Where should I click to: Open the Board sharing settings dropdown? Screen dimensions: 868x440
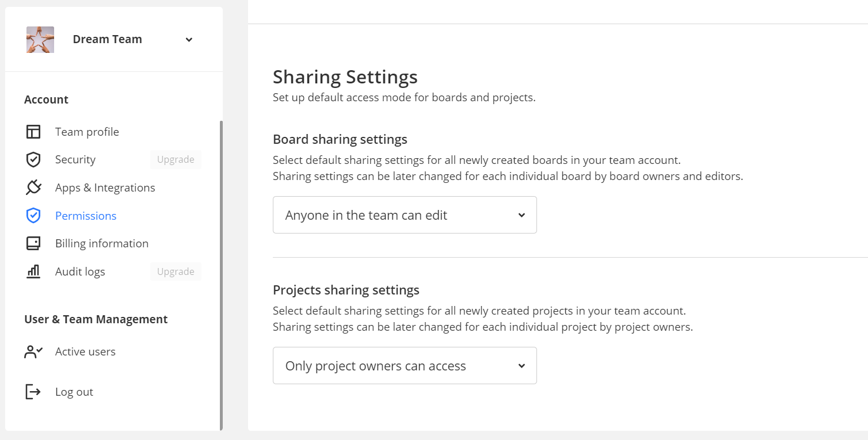point(405,215)
